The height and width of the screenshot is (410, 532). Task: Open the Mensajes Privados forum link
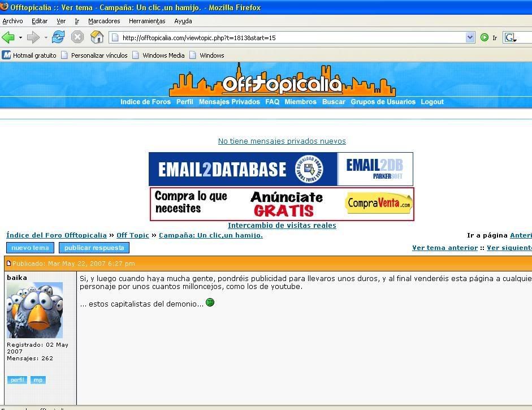click(229, 102)
